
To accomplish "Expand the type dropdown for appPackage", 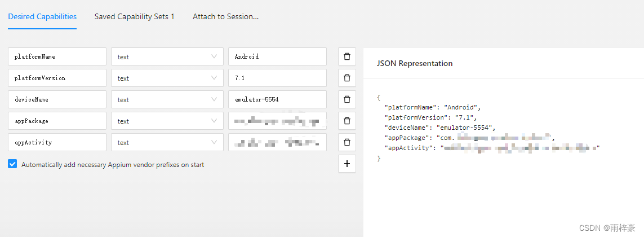I will (x=167, y=121).
